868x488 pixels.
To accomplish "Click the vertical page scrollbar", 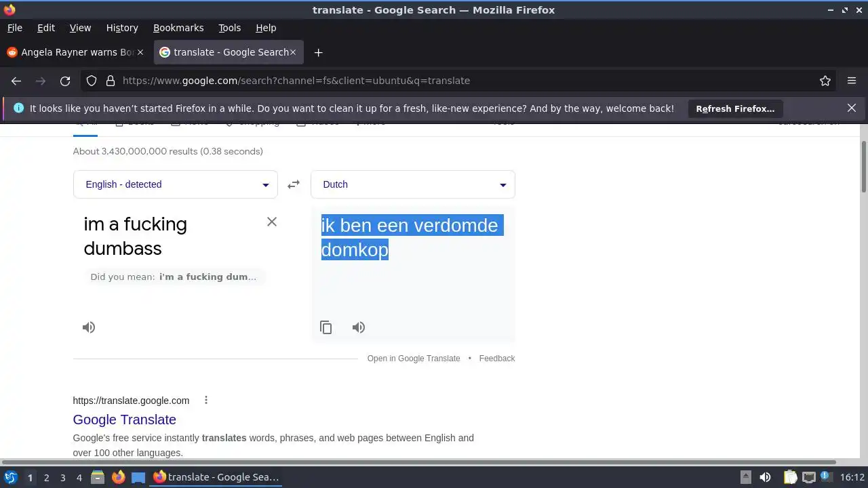I will point(863,167).
